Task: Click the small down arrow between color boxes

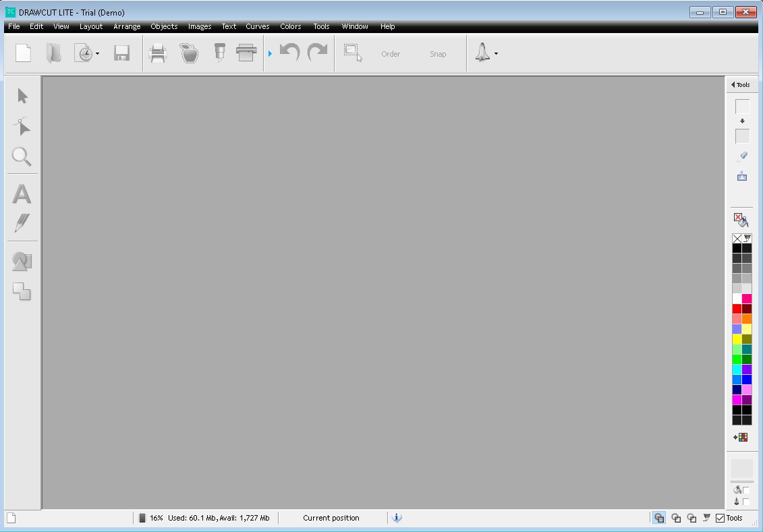Action: [x=742, y=121]
